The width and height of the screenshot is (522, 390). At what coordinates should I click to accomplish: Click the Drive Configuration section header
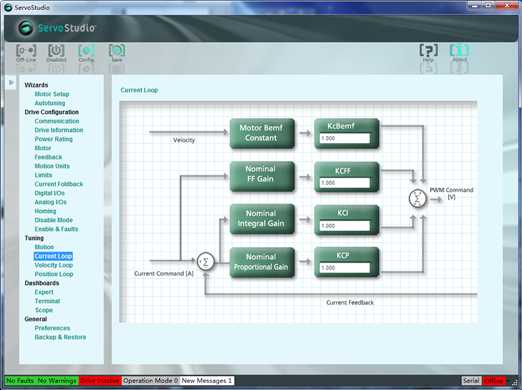coord(51,112)
